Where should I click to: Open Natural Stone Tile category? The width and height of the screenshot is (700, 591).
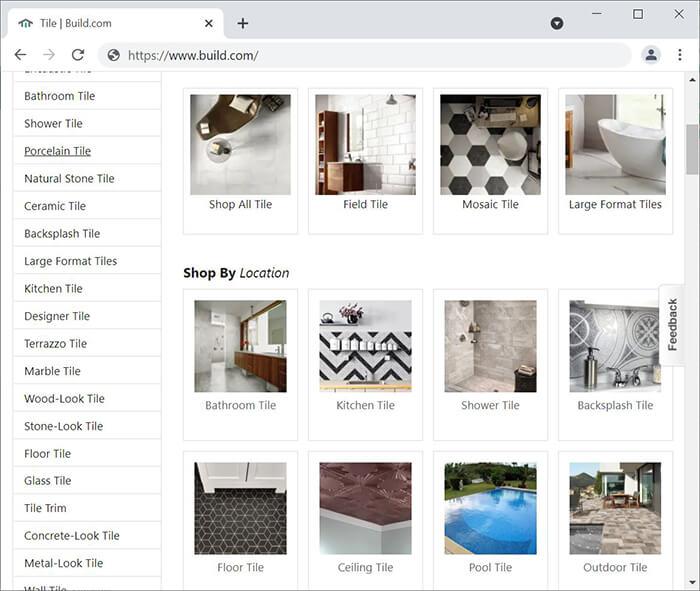tap(69, 179)
